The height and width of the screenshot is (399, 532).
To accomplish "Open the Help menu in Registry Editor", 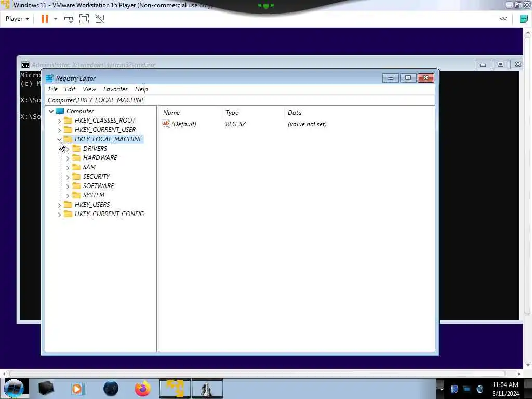I will point(141,89).
